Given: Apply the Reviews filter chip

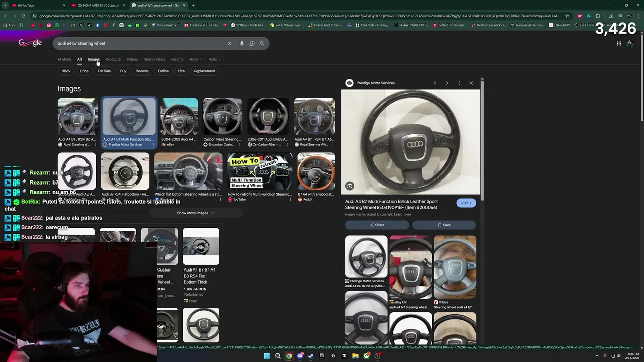Looking at the screenshot, I should 142,71.
